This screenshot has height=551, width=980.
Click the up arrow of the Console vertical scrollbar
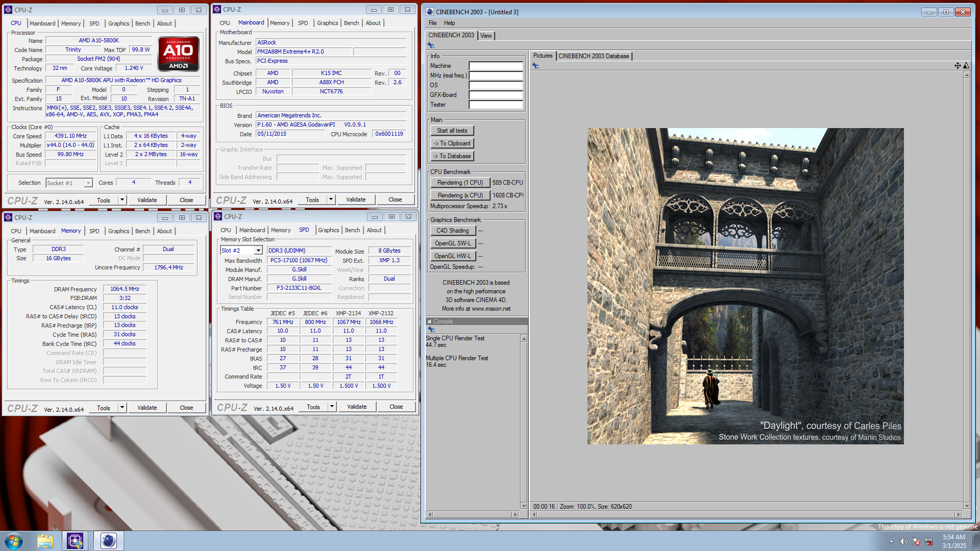[x=524, y=339]
